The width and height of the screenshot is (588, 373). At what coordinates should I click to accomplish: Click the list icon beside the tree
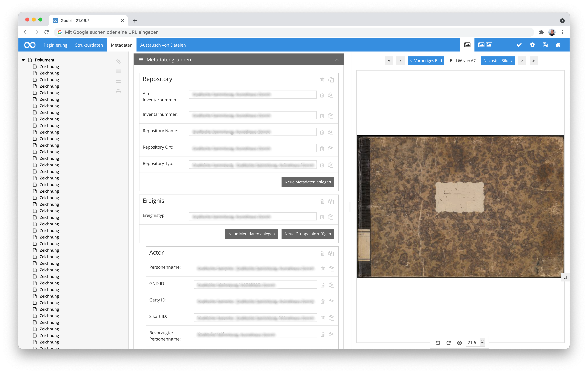[x=118, y=71]
